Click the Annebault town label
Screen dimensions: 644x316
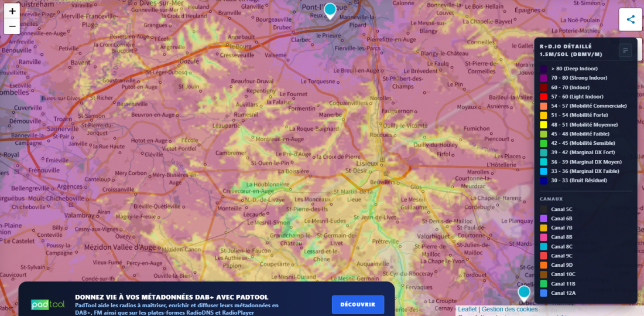tap(241, 37)
